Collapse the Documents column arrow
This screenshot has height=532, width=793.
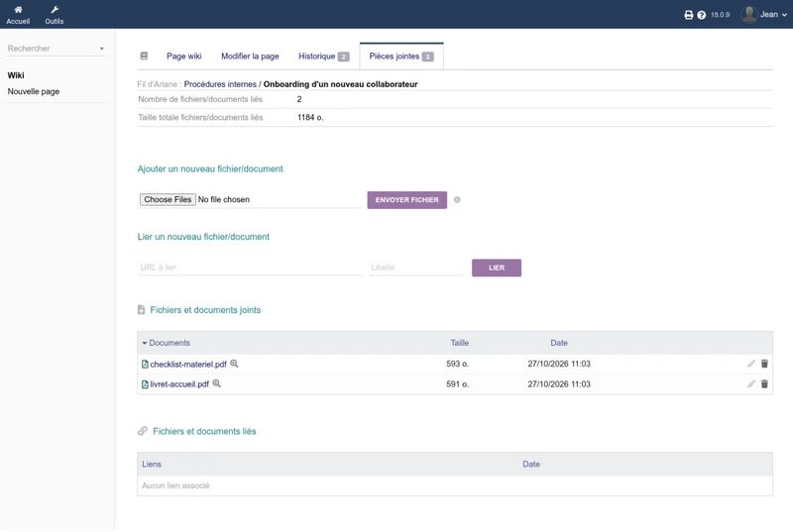(145, 343)
